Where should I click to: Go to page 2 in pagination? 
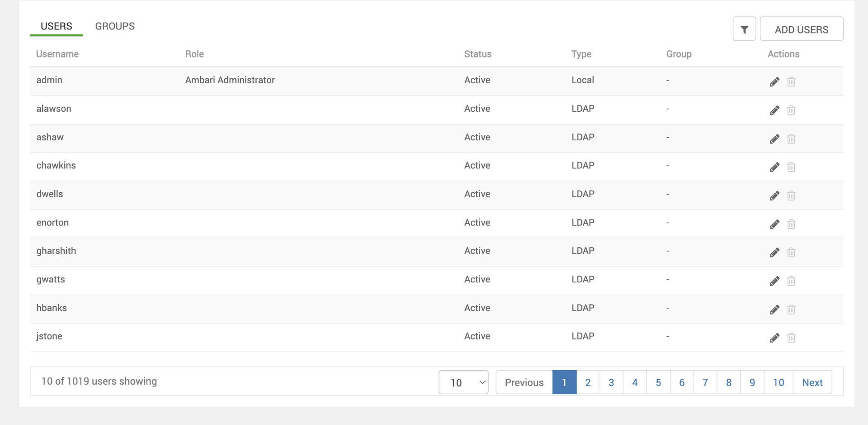coord(588,382)
